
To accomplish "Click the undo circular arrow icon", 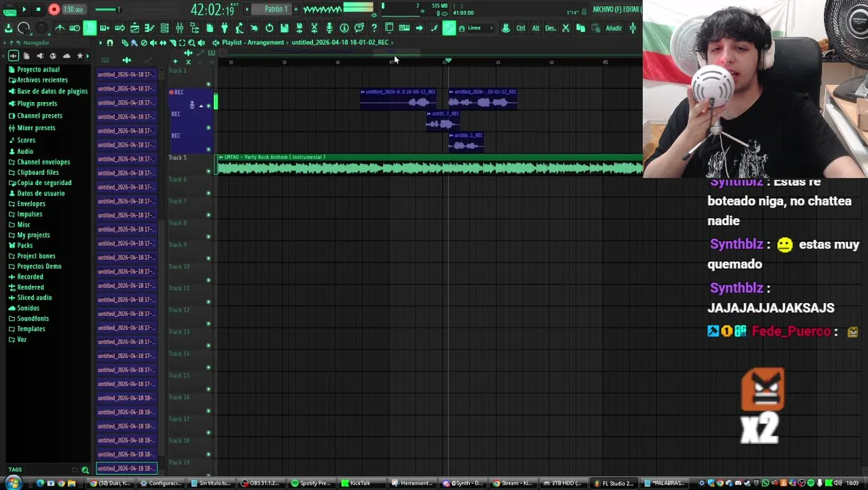I will [269, 28].
